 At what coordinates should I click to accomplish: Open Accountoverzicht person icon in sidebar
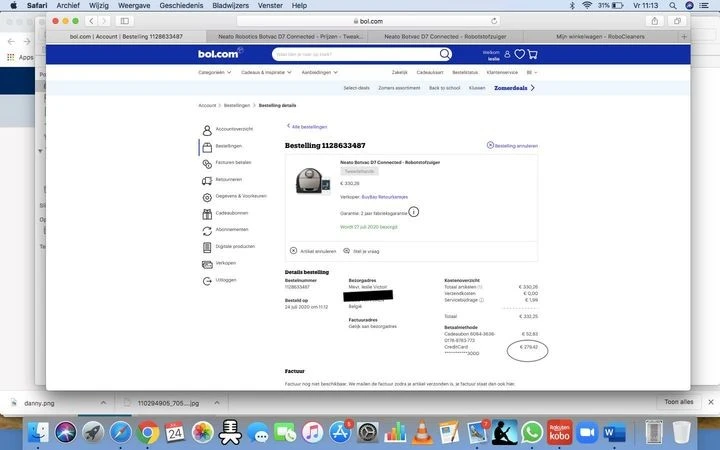pyautogui.click(x=207, y=130)
